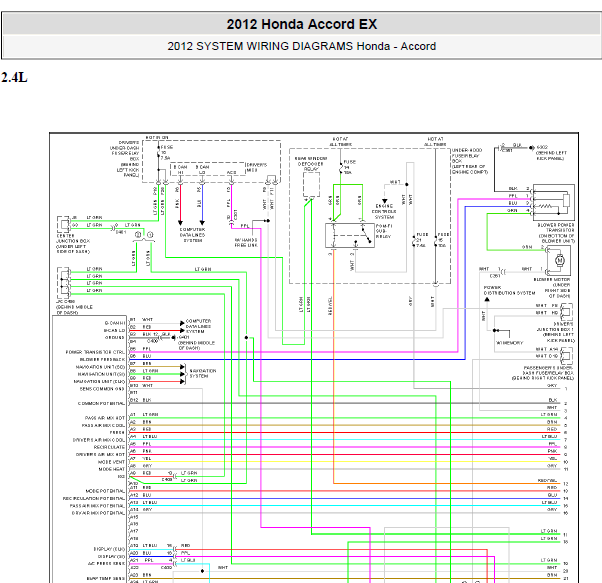The image size is (602, 583).
Task: Select 'EVAP TEMP SENS' pin label
Action: coord(106,578)
